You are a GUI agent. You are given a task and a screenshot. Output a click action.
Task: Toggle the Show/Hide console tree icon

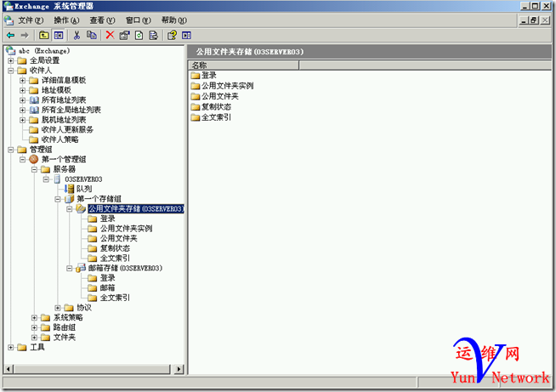[x=58, y=35]
